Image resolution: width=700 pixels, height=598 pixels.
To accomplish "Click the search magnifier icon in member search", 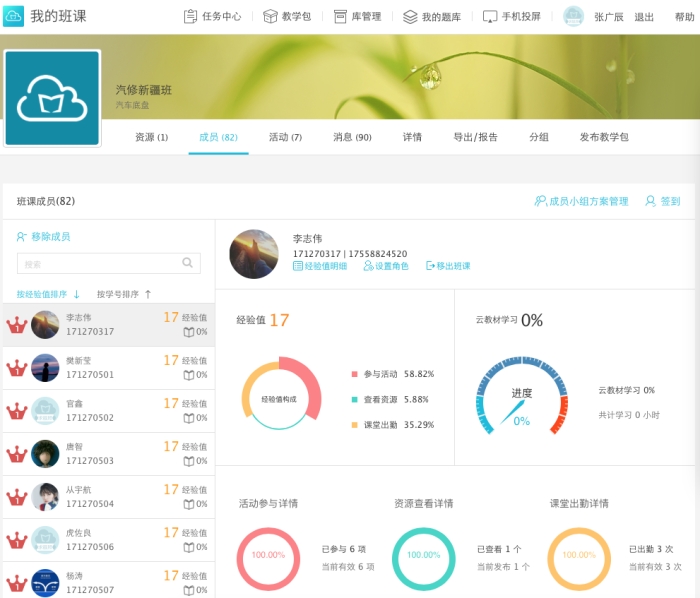I will tap(187, 263).
